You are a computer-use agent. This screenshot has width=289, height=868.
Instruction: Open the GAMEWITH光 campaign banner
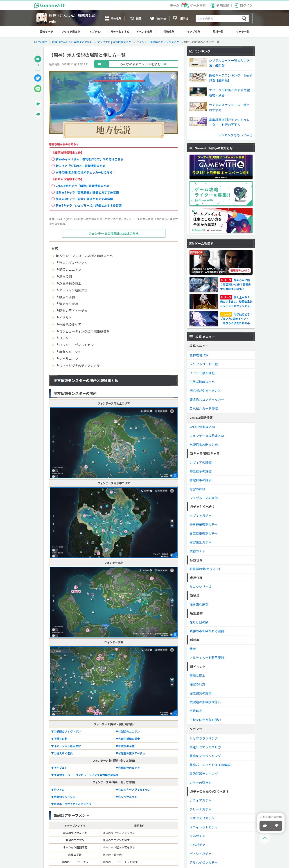pyautogui.click(x=221, y=167)
